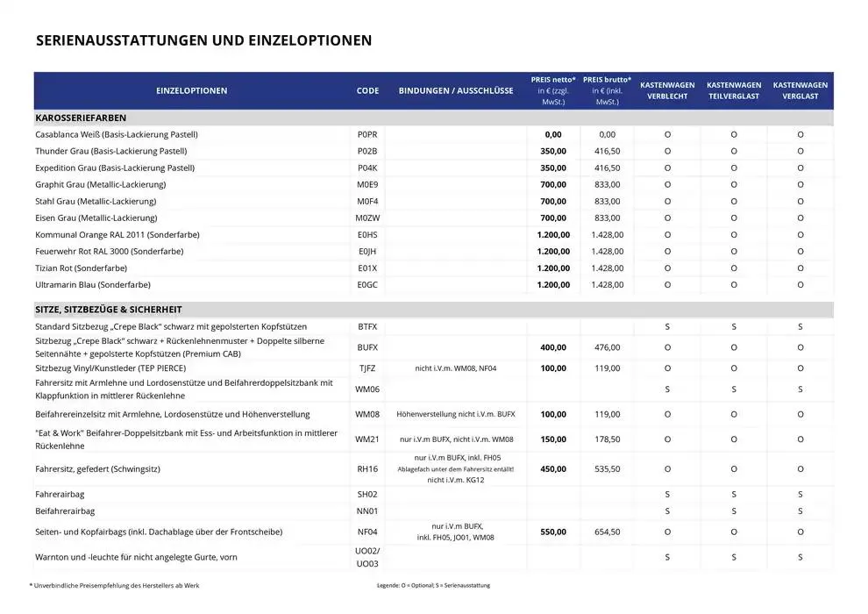
Task: Click the "Kastenwagen Teilverglast" column header
Action: point(733,91)
